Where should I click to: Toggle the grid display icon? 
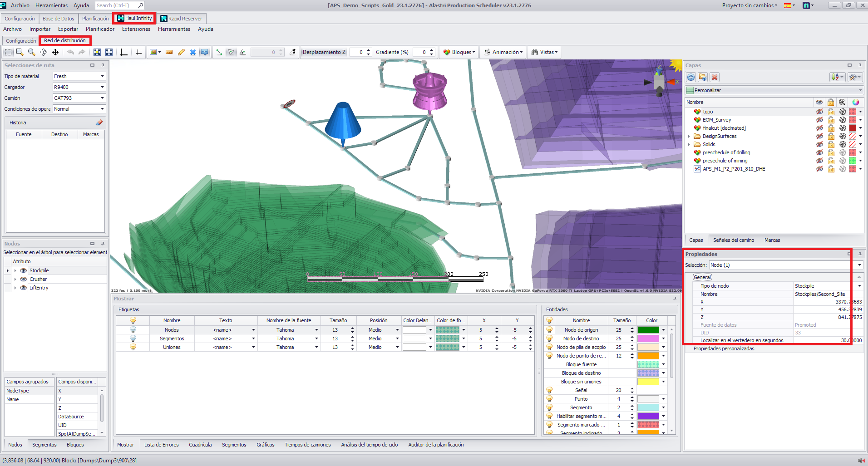(139, 52)
